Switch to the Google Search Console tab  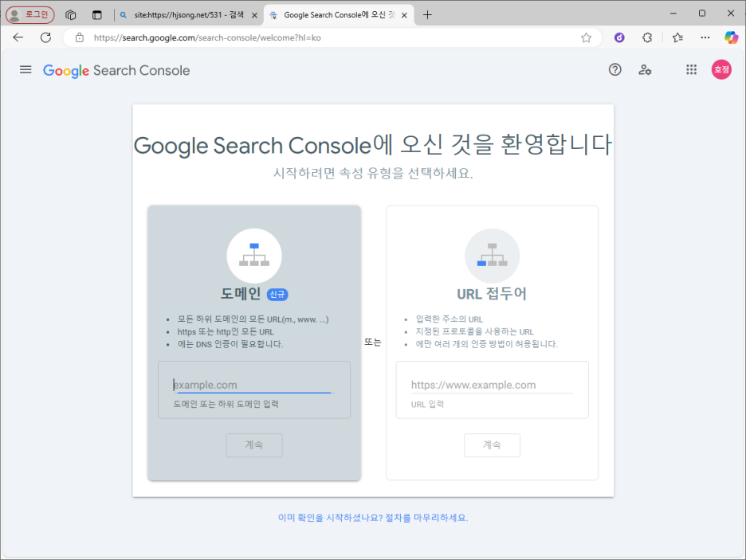tap(339, 14)
